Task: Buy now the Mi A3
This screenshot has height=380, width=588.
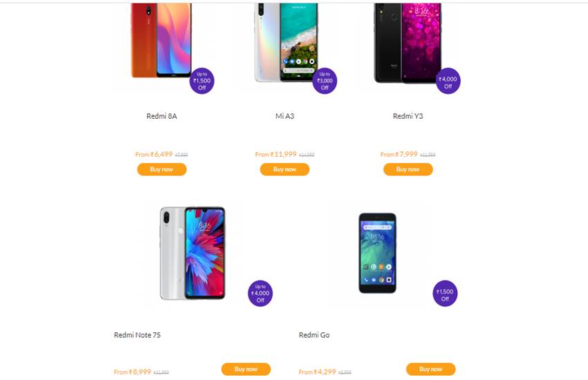Action: [x=284, y=169]
